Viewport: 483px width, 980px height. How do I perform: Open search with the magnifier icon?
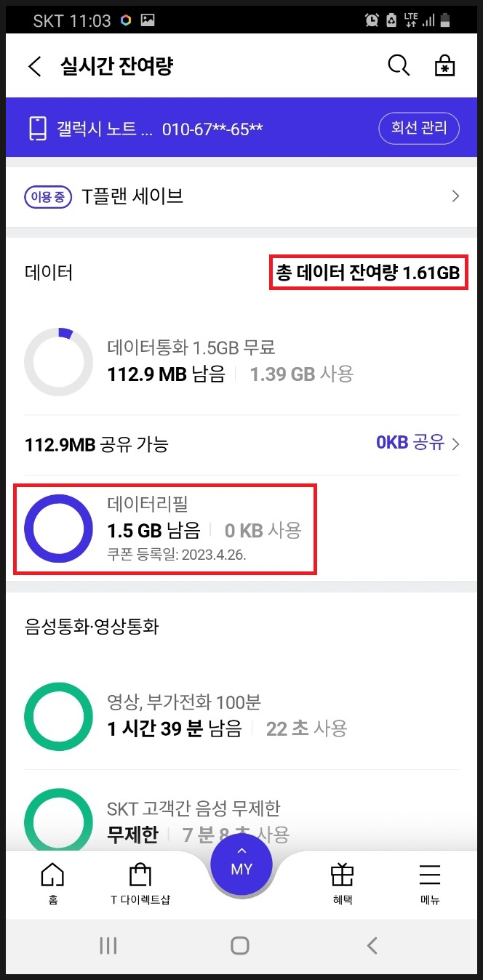pos(398,66)
